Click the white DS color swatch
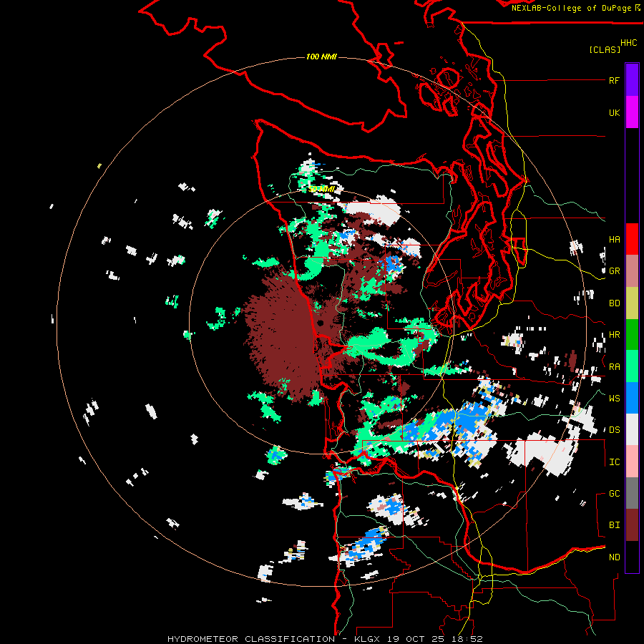Screen dimensions: 644x644 pyautogui.click(x=632, y=429)
